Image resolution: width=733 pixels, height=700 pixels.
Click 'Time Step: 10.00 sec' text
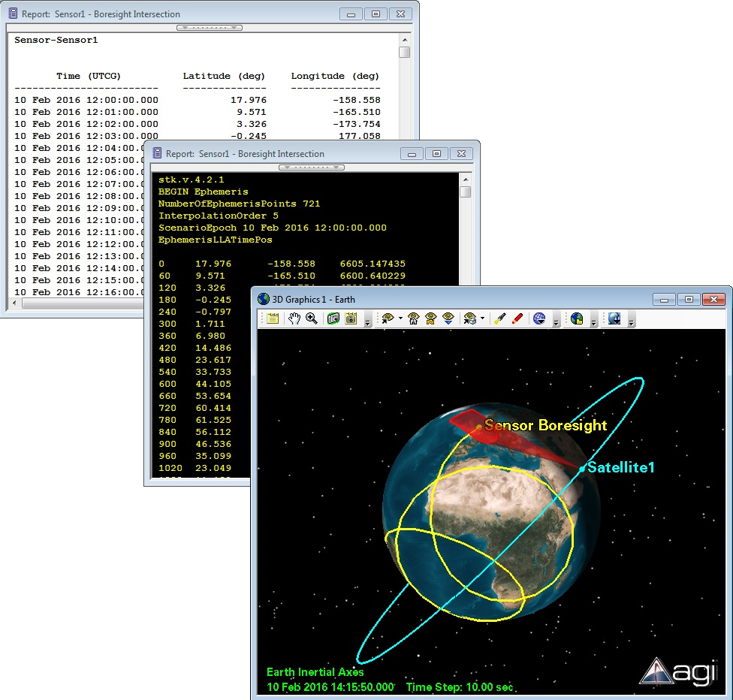pos(460,687)
